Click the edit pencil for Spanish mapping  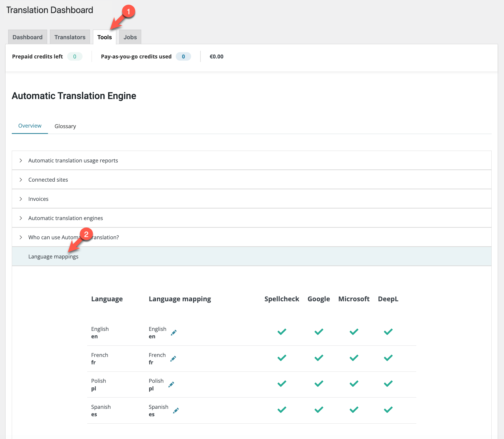[176, 410]
